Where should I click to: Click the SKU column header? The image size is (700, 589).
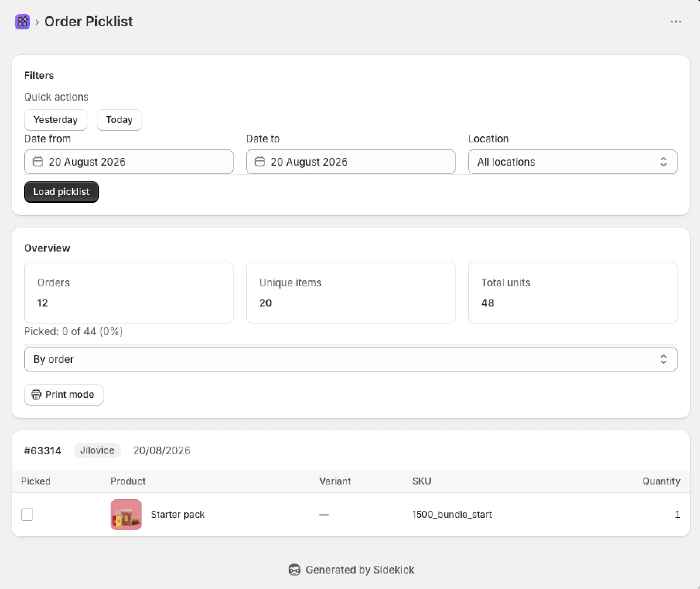coord(422,481)
